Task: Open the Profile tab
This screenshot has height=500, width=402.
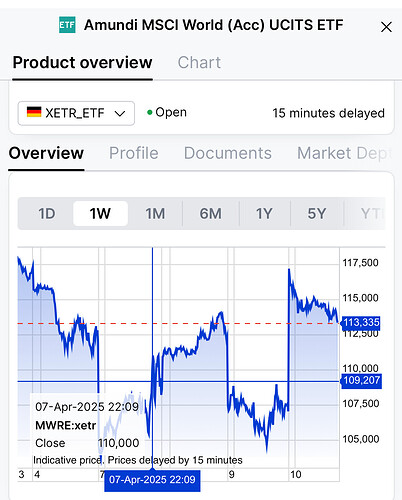Action: click(x=134, y=153)
